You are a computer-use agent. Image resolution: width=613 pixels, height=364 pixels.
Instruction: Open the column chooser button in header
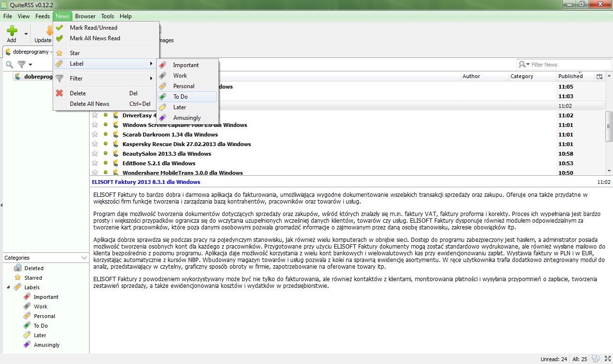tap(599, 76)
